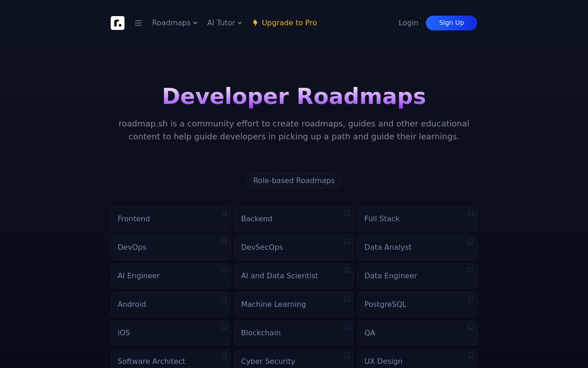
Task: Bookmark the AI Engineer roadmap
Action: [x=224, y=270]
